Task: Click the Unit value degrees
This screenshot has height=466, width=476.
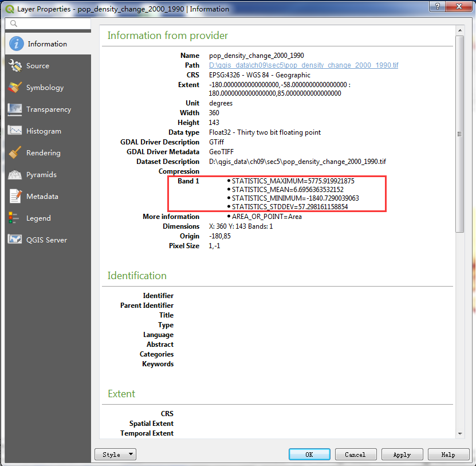Action: (x=221, y=103)
